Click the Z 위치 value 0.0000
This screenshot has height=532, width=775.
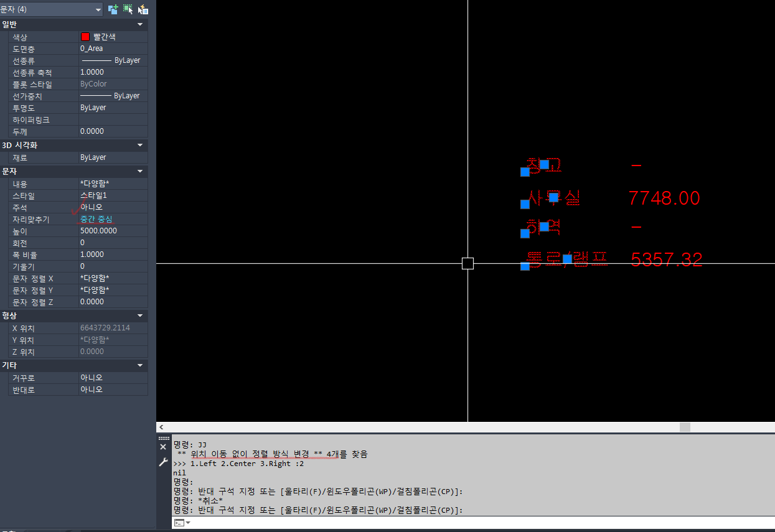point(113,352)
